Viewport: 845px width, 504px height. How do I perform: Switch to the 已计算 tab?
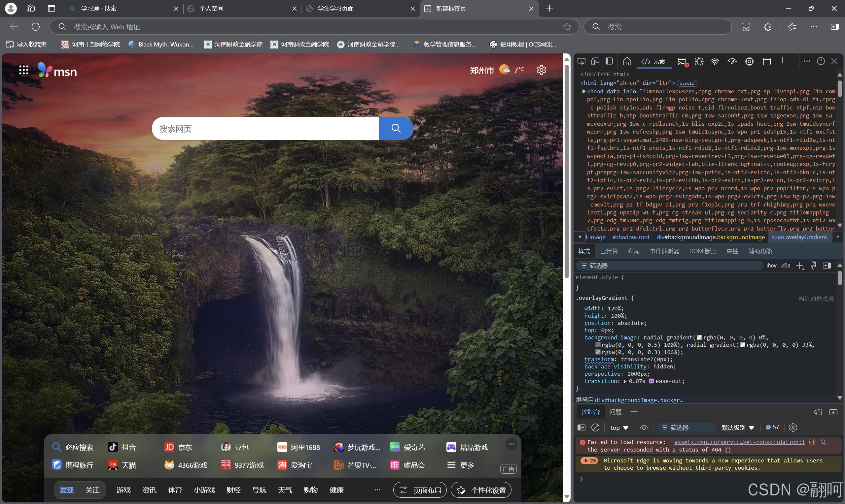(x=609, y=251)
